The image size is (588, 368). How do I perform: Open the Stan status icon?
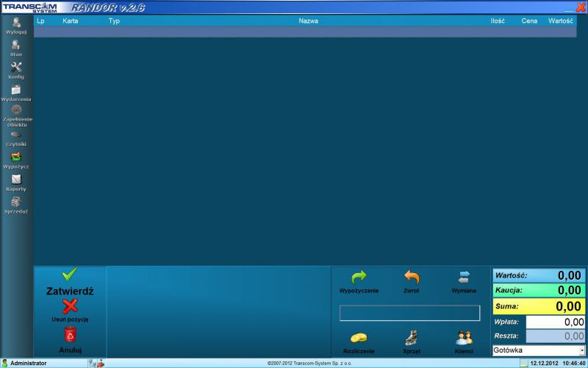16,46
